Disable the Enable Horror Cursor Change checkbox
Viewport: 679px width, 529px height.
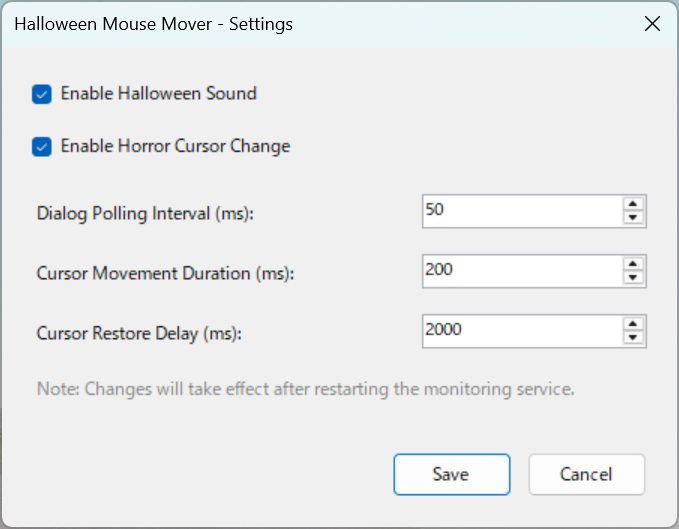click(42, 147)
